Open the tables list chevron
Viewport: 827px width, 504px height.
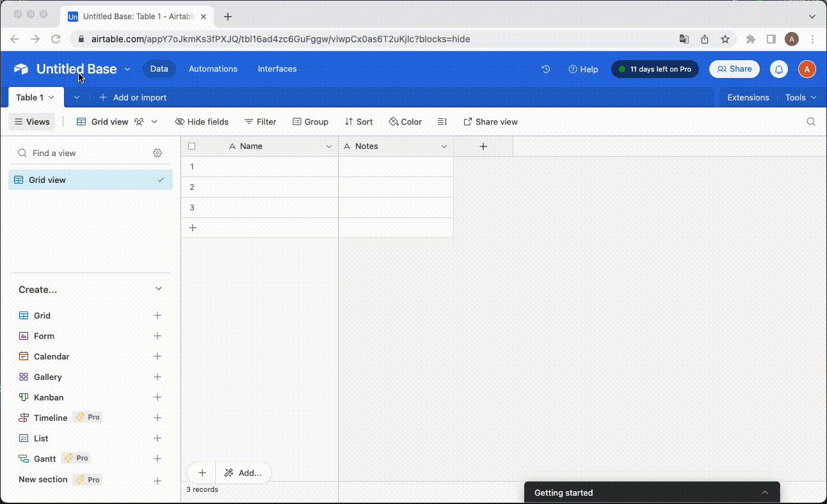point(77,98)
